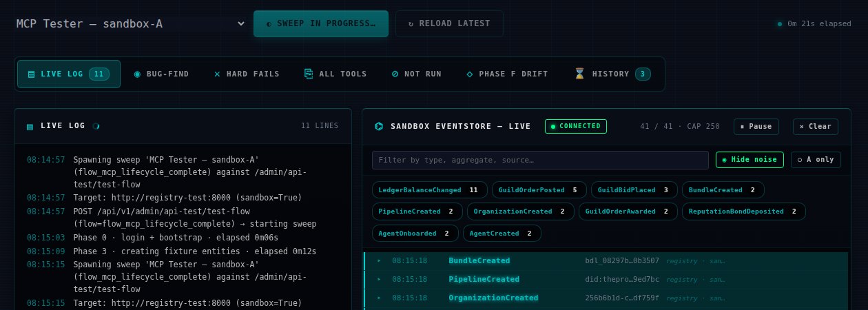Switch to the Live Log tab

69,74
